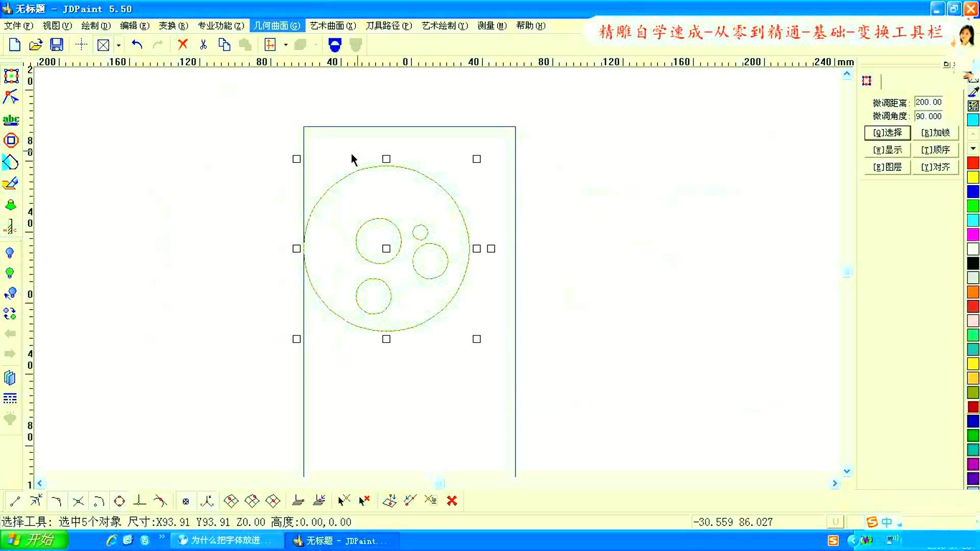Switch the 中 input language indicator in taskbar
Image resolution: width=980 pixels, height=551 pixels.
point(887,522)
